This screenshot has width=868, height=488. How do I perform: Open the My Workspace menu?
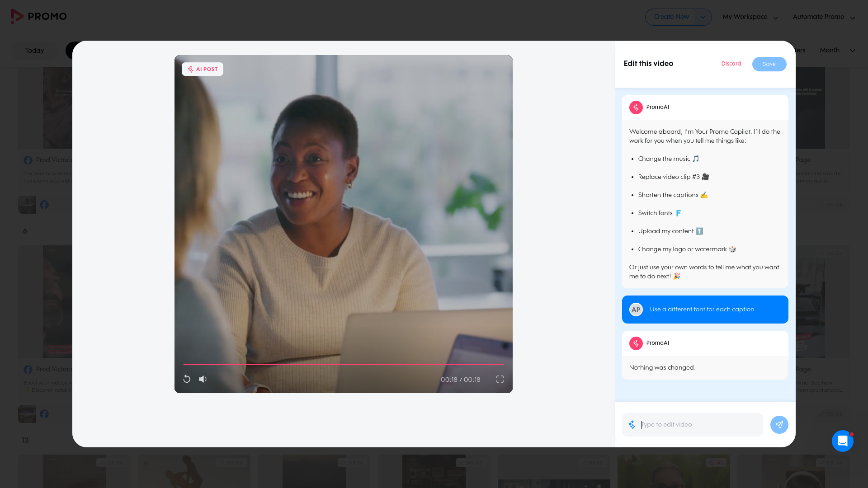point(750,17)
